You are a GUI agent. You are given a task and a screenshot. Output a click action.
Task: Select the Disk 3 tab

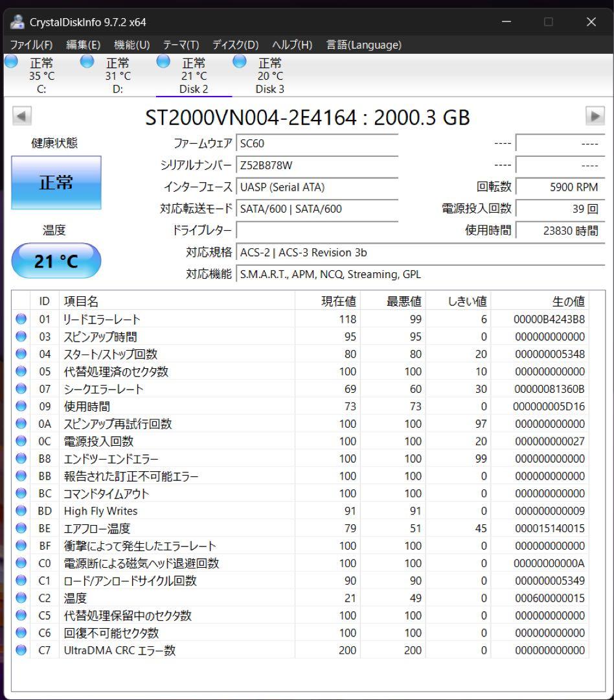(x=269, y=75)
